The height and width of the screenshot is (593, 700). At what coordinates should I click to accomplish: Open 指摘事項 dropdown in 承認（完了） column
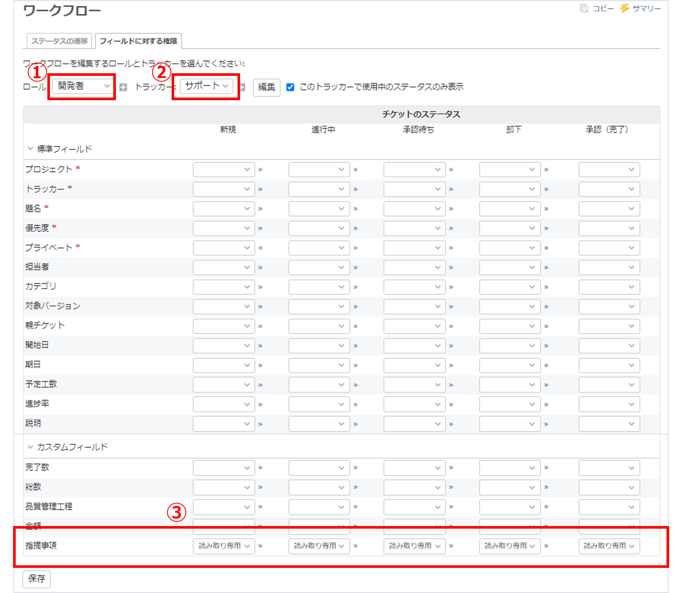point(609,546)
